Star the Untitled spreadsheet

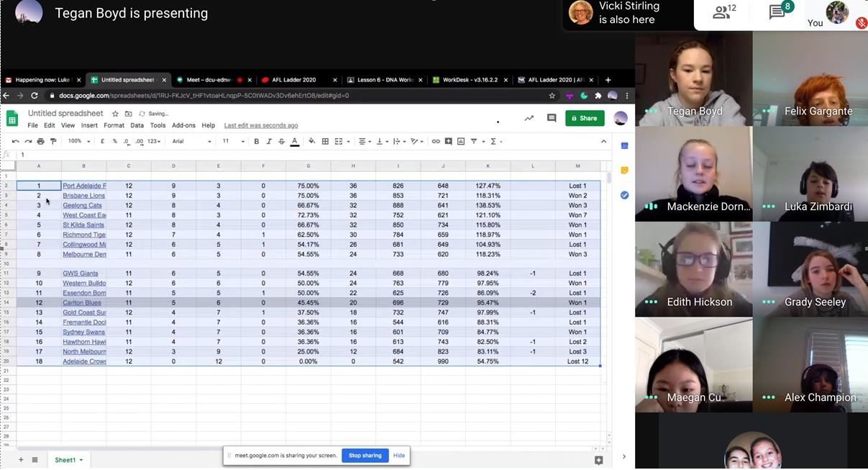pyautogui.click(x=115, y=114)
